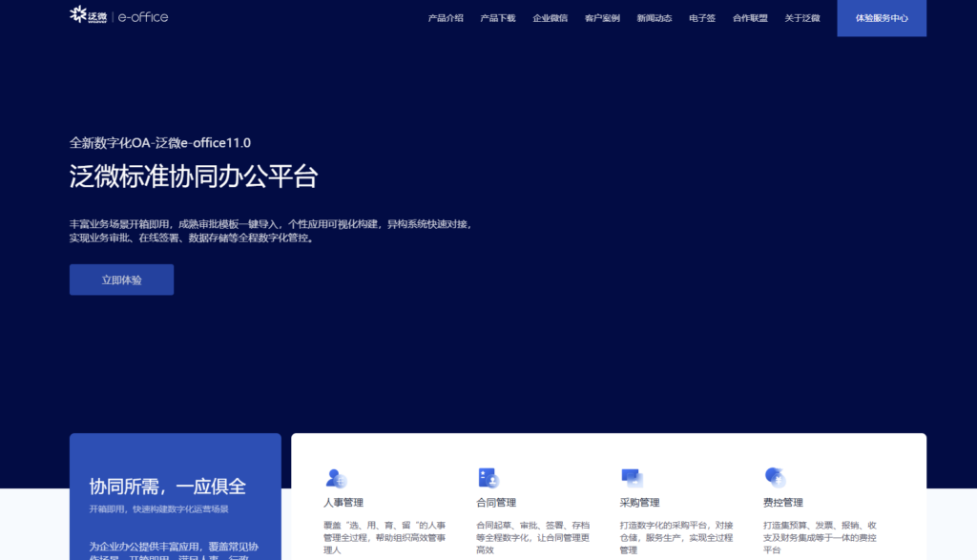Click the 体验服务中心 button
Viewport: 977px width, 560px height.
pos(881,17)
